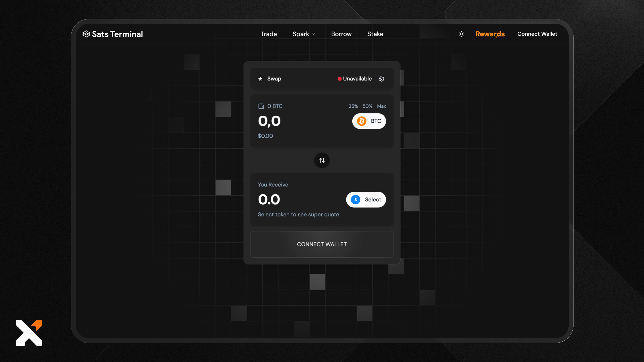Open the orange Rewards link
644x362 pixels.
pyautogui.click(x=490, y=34)
